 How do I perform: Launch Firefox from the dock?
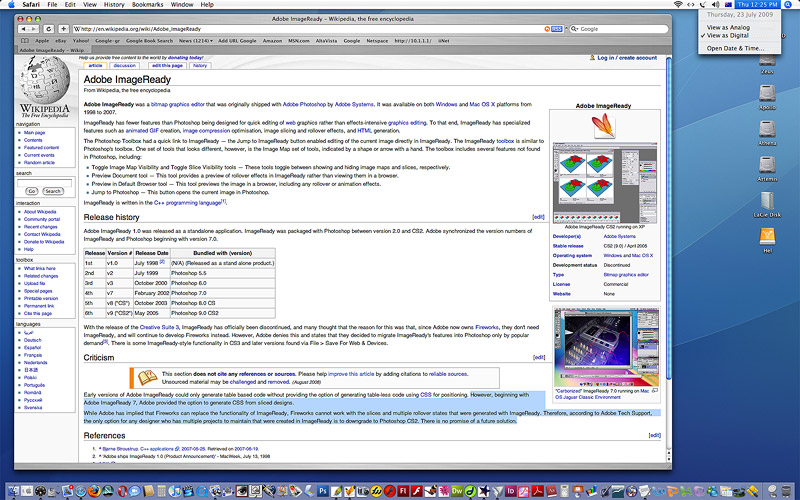tap(94, 491)
